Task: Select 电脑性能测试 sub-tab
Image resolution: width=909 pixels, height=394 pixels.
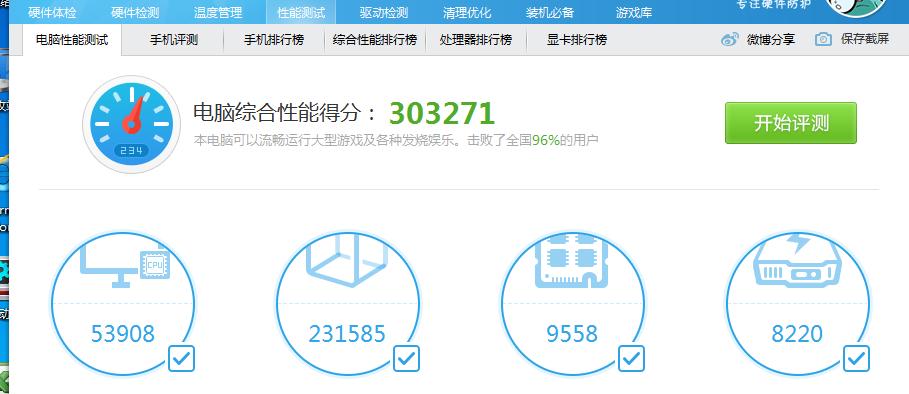Action: point(72,40)
